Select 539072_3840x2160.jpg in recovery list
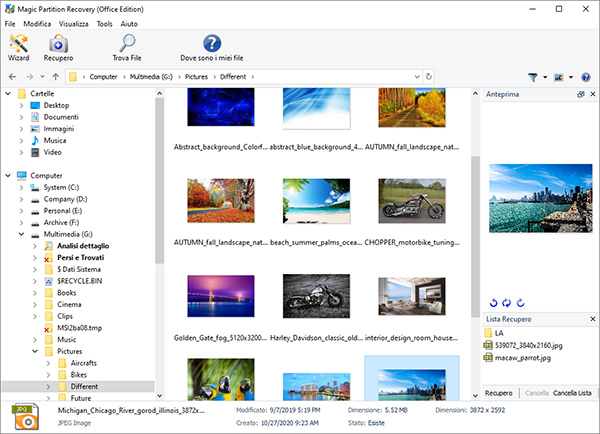600x434 pixels. [x=528, y=346]
